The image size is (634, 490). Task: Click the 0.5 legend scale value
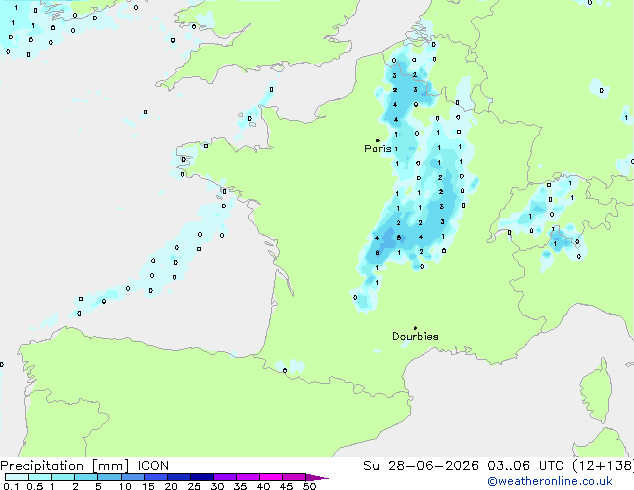35,486
